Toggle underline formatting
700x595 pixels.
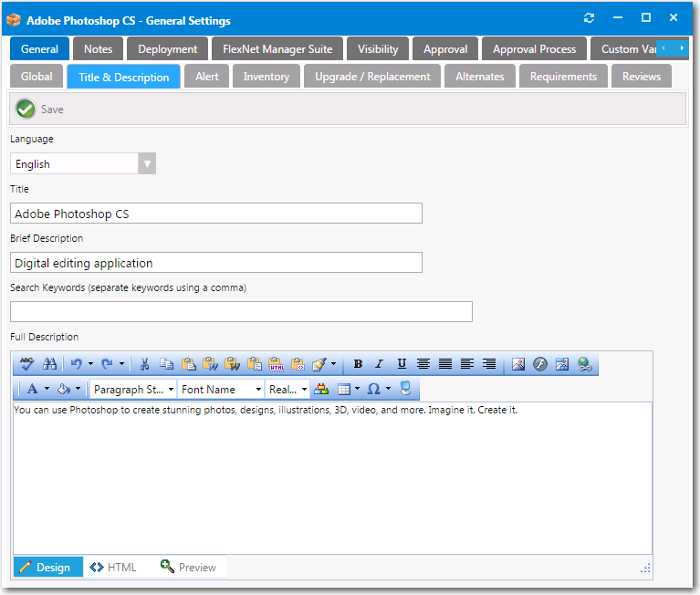coord(402,364)
